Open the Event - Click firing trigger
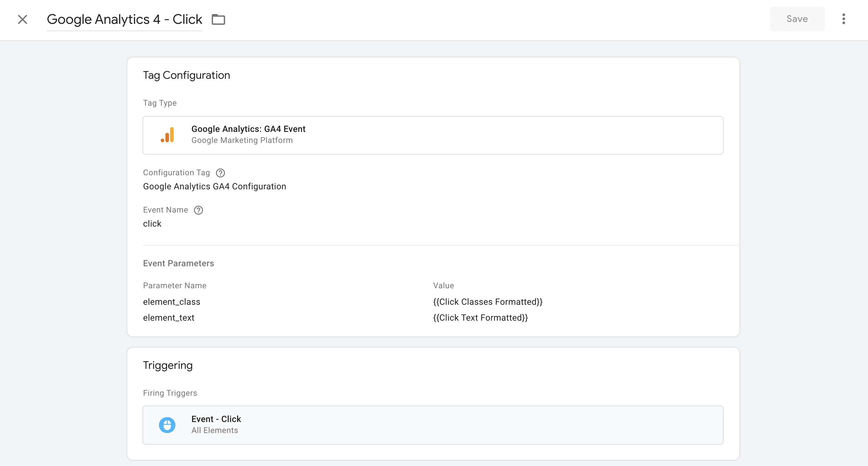 433,425
